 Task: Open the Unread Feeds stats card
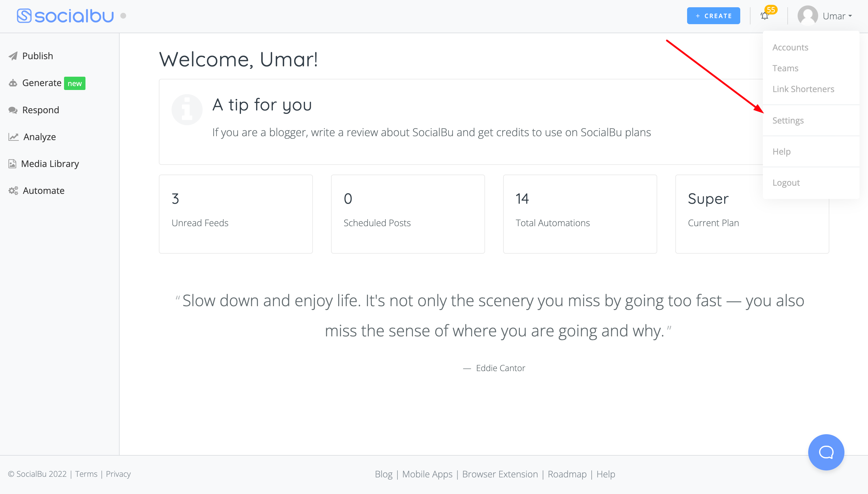236,214
